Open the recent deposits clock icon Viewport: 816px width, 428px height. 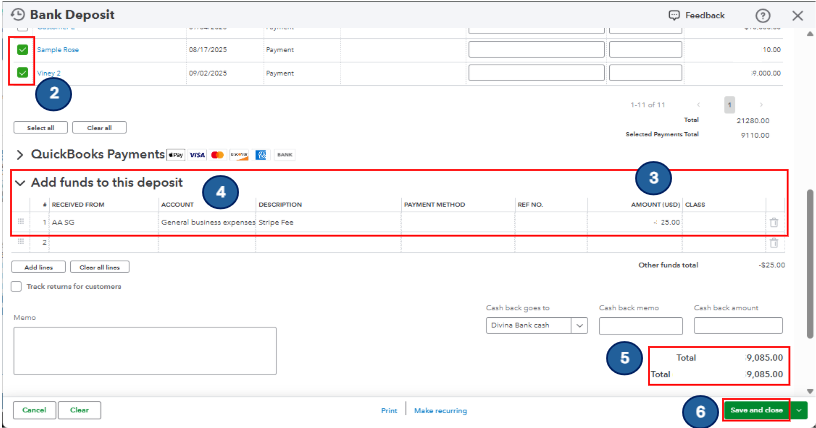18,15
